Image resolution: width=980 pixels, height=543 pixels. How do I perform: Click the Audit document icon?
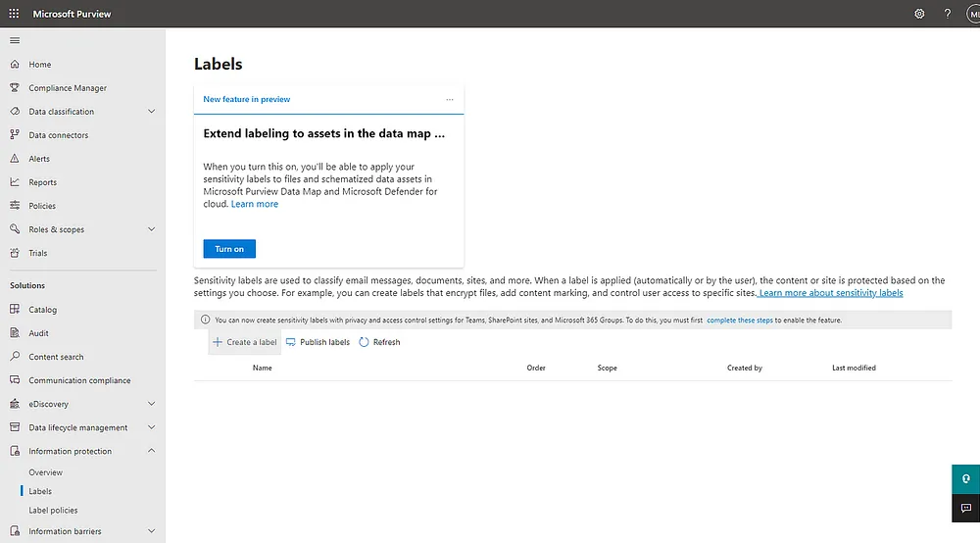pos(15,332)
